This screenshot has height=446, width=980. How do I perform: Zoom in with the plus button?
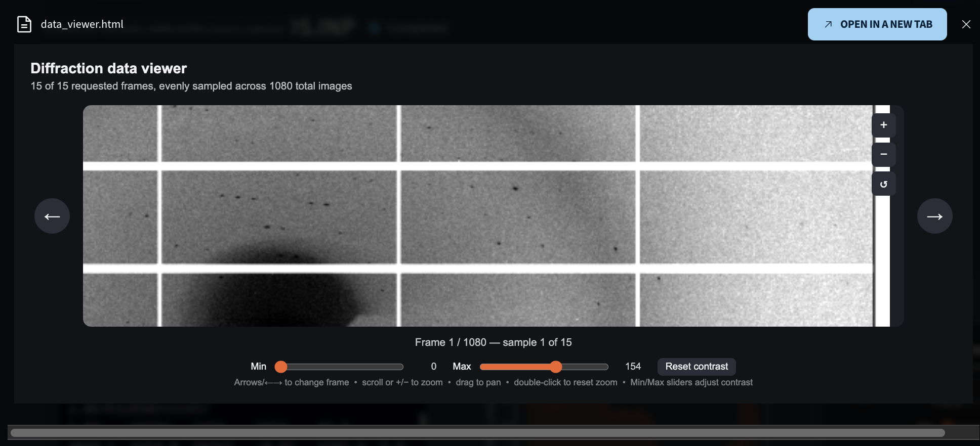point(883,125)
